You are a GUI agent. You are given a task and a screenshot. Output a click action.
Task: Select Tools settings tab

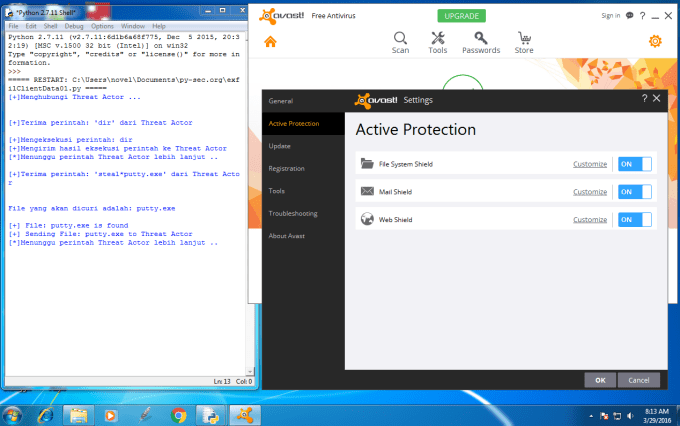[303, 191]
